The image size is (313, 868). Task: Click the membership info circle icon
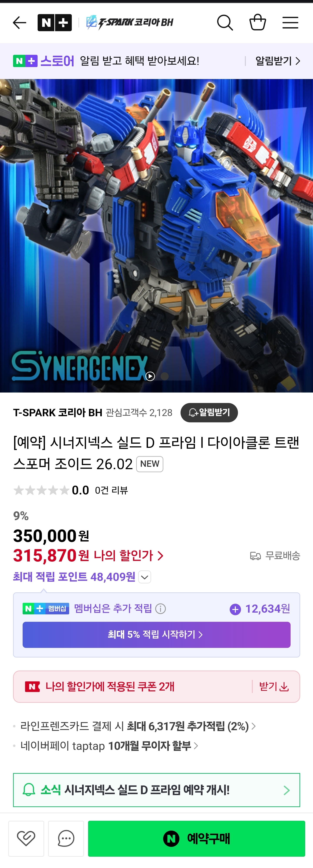click(x=161, y=609)
